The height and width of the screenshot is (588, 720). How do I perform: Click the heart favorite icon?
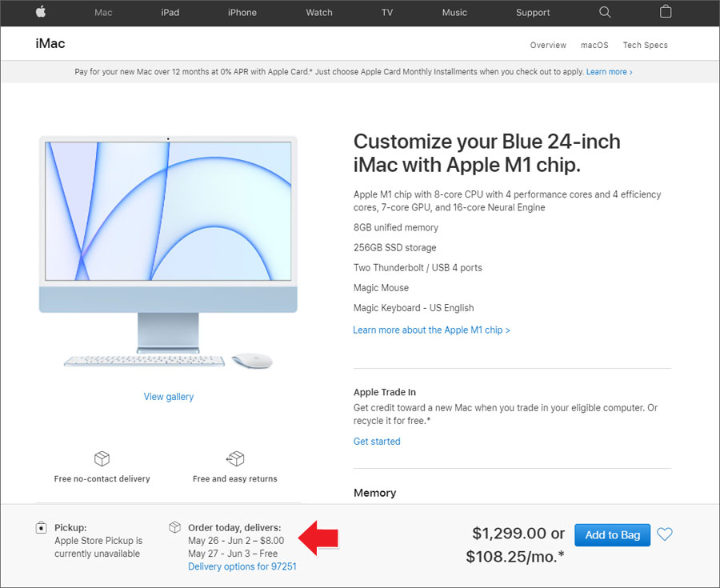click(665, 534)
